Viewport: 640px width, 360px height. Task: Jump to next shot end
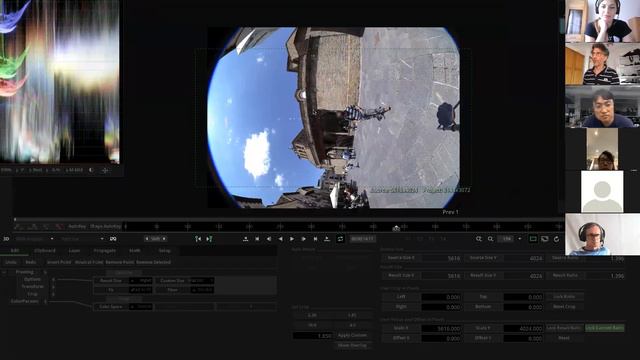315,239
